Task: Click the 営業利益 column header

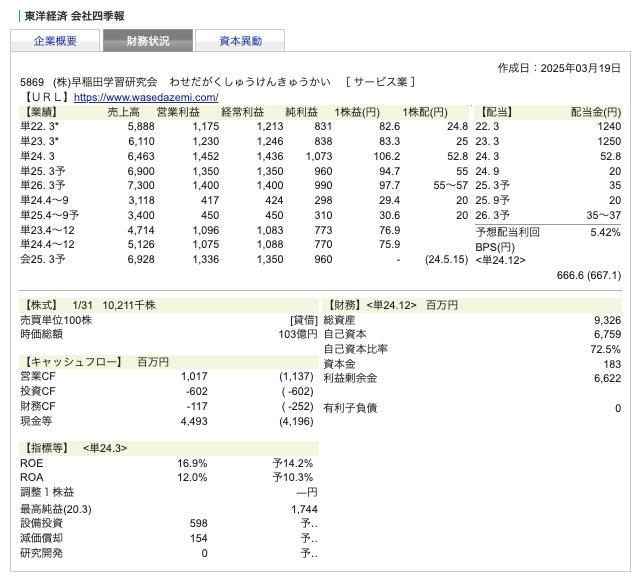Action: (178, 112)
